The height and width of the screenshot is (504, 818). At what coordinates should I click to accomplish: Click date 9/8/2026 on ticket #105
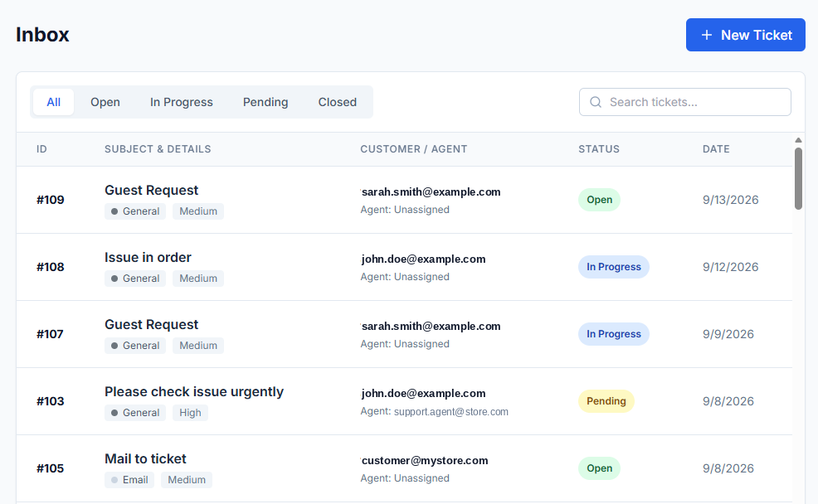coord(728,469)
